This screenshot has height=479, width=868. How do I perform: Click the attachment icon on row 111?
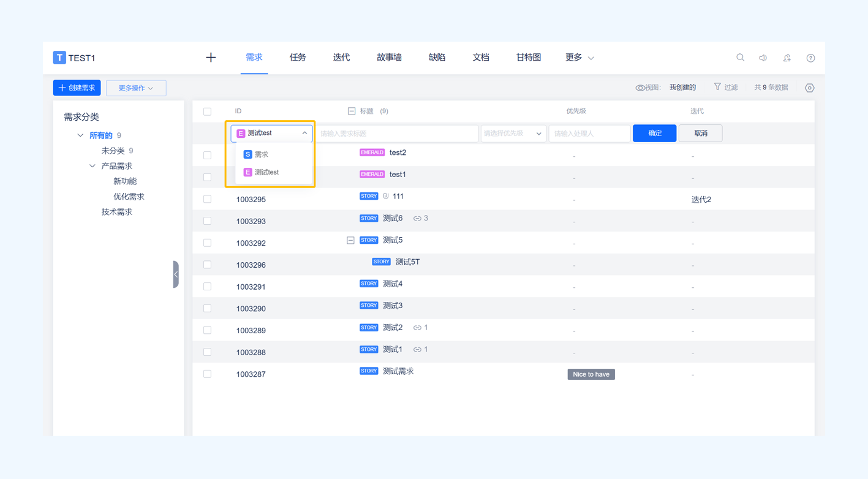386,197
